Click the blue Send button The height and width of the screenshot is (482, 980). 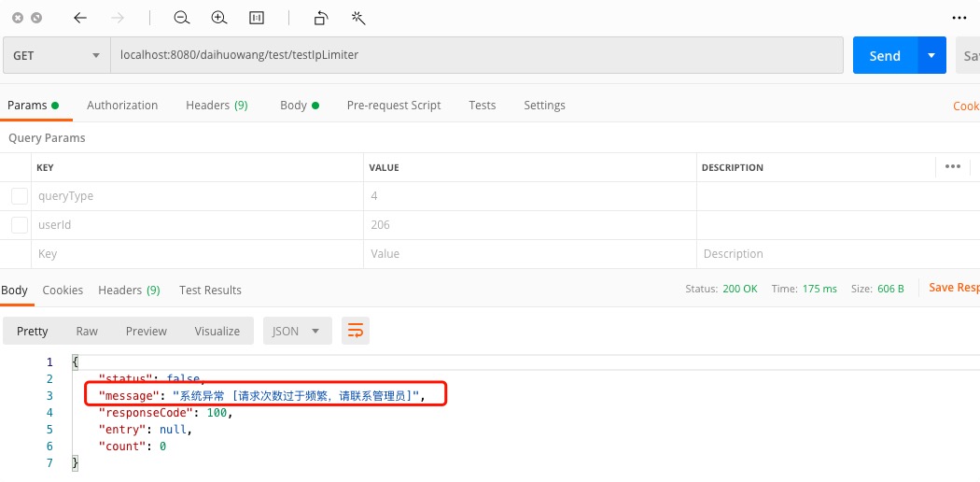(885, 55)
